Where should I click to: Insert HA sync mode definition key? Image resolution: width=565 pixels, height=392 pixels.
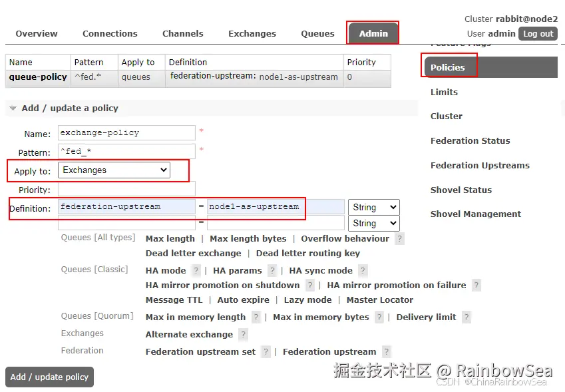321,271
